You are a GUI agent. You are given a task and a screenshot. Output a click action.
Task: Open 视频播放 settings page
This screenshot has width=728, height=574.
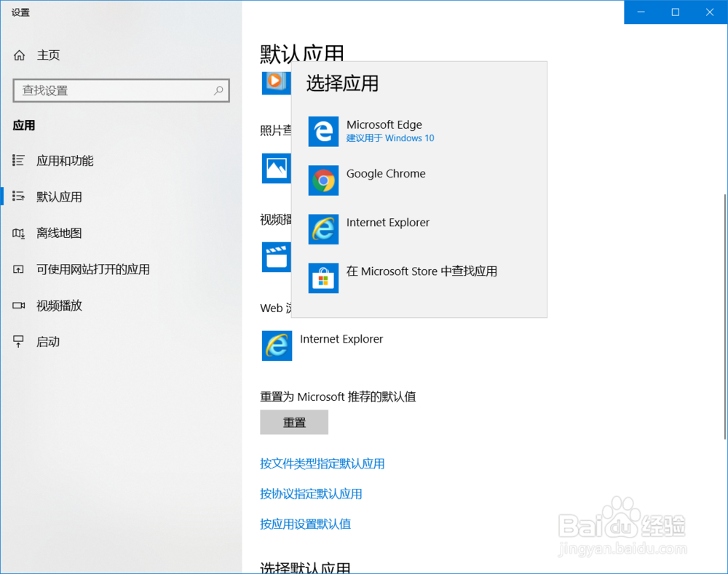coord(60,306)
